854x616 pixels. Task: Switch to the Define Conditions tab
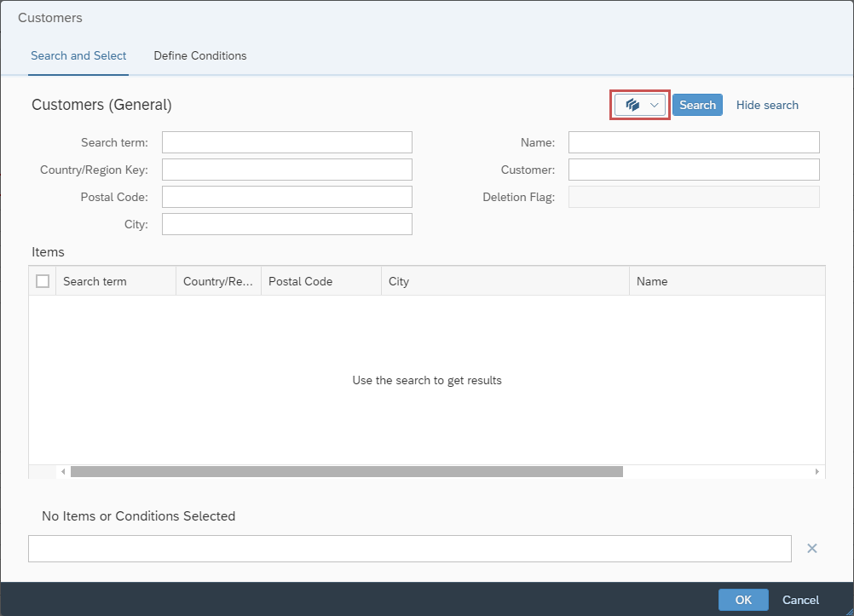click(199, 56)
